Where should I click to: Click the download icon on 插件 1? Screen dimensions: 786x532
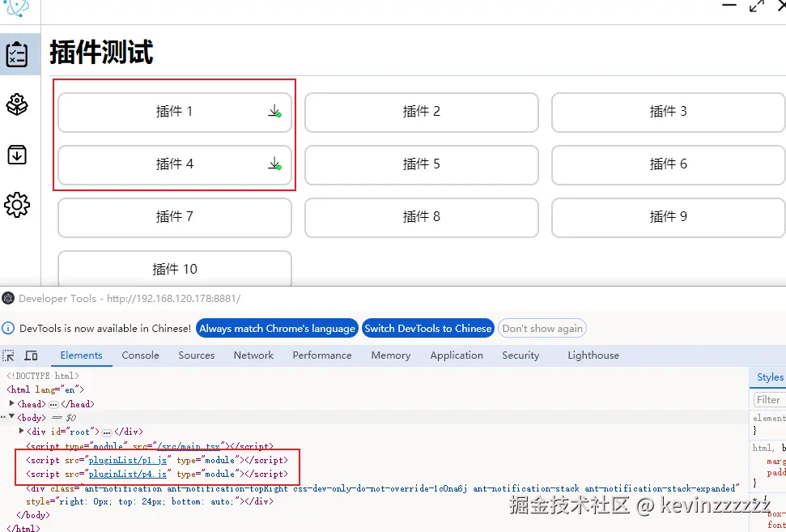click(x=274, y=111)
